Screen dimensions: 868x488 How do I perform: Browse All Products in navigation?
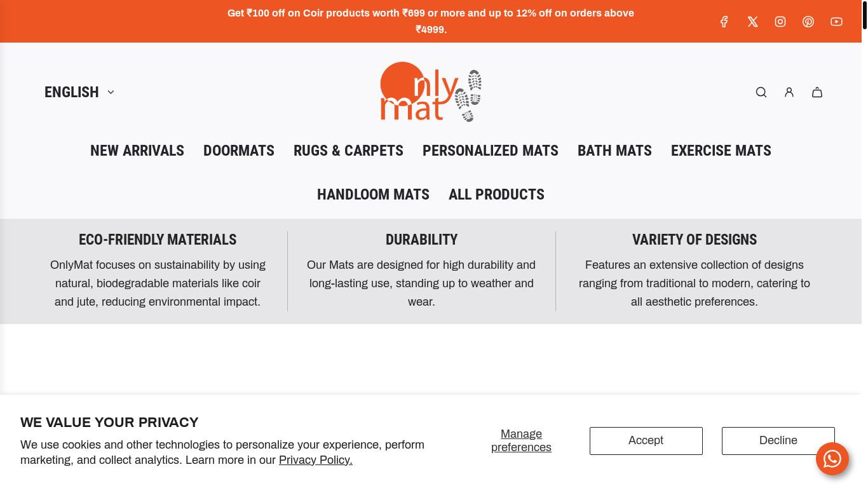[x=496, y=194]
